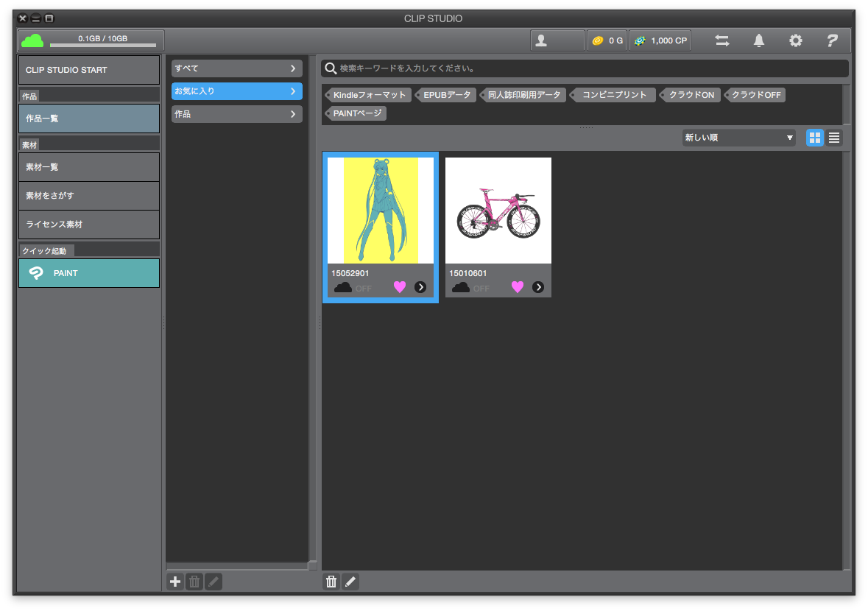The height and width of the screenshot is (611, 868).
Task: Click the plus icon to add folder
Action: 175,582
